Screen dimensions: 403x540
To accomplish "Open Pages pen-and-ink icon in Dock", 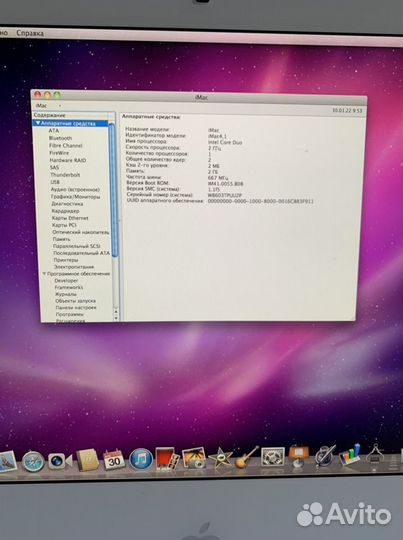I will pos(324,456).
